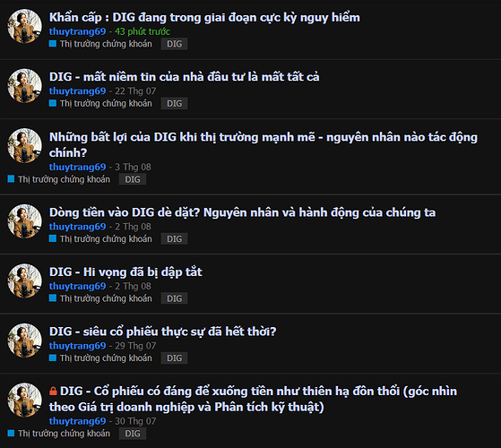Click blue category square under '30 Thg 07' post
This screenshot has height=448, width=501.
click(x=11, y=433)
